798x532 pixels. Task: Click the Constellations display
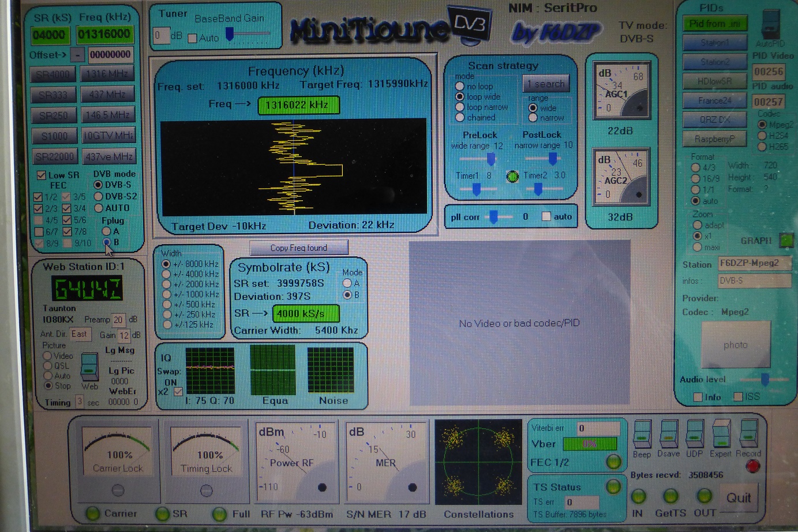[478, 463]
